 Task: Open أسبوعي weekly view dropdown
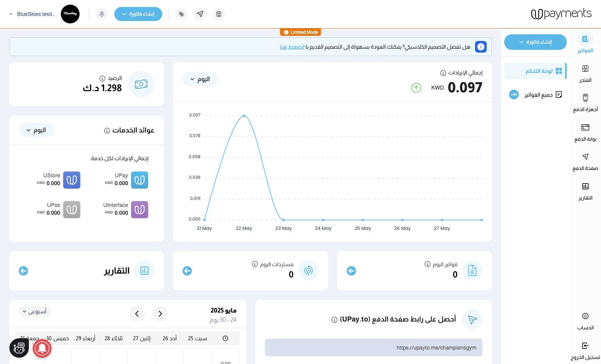pyautogui.click(x=35, y=311)
